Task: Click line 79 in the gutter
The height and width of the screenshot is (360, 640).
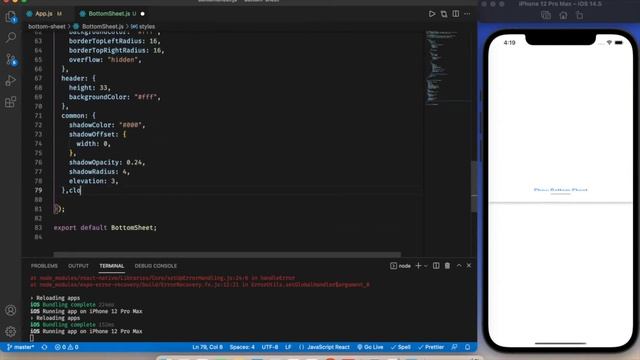Action: [38, 190]
